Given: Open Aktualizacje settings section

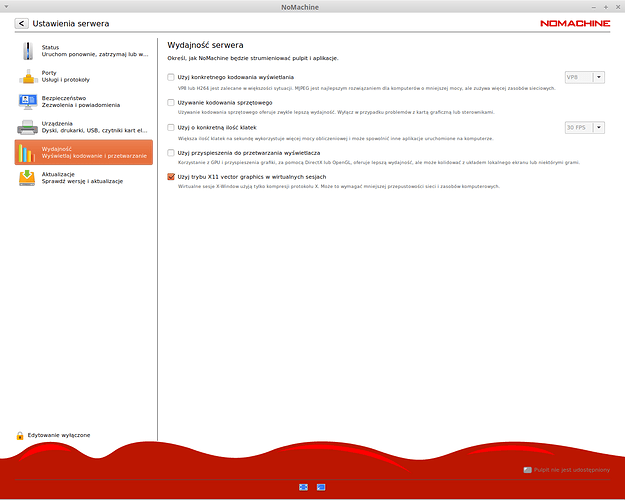Looking at the screenshot, I should click(84, 178).
